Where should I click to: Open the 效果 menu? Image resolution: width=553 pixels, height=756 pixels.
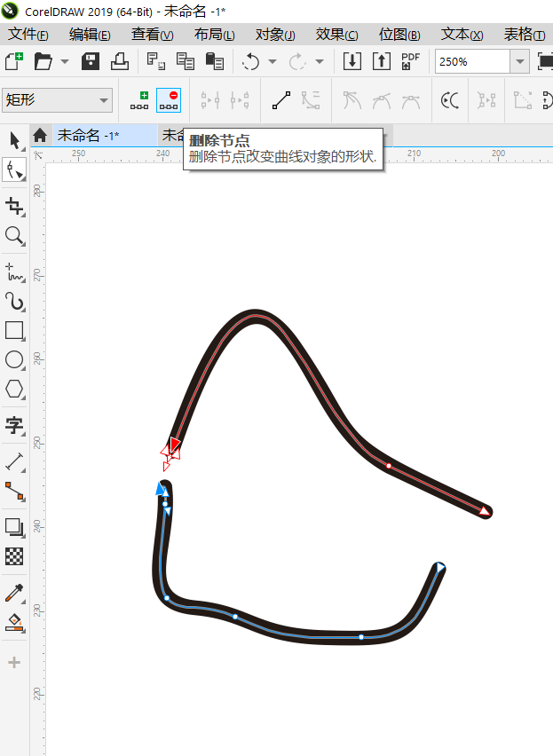tap(336, 35)
